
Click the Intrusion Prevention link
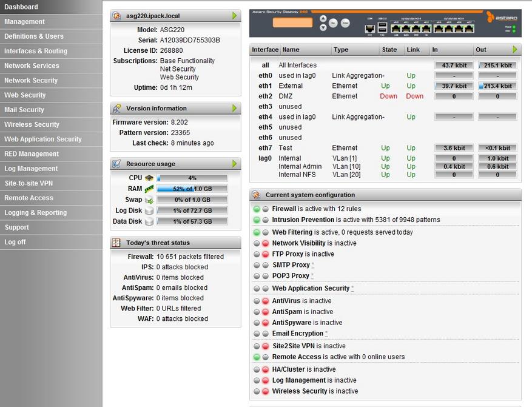point(303,220)
